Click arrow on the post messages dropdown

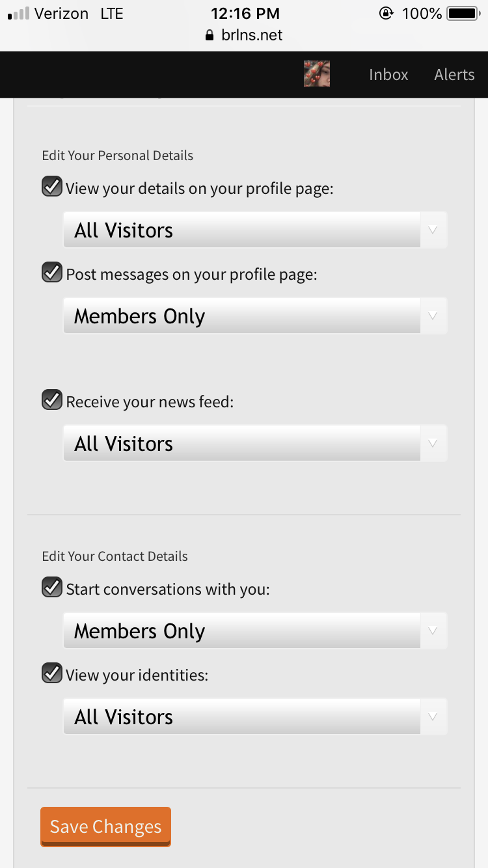[x=433, y=316]
